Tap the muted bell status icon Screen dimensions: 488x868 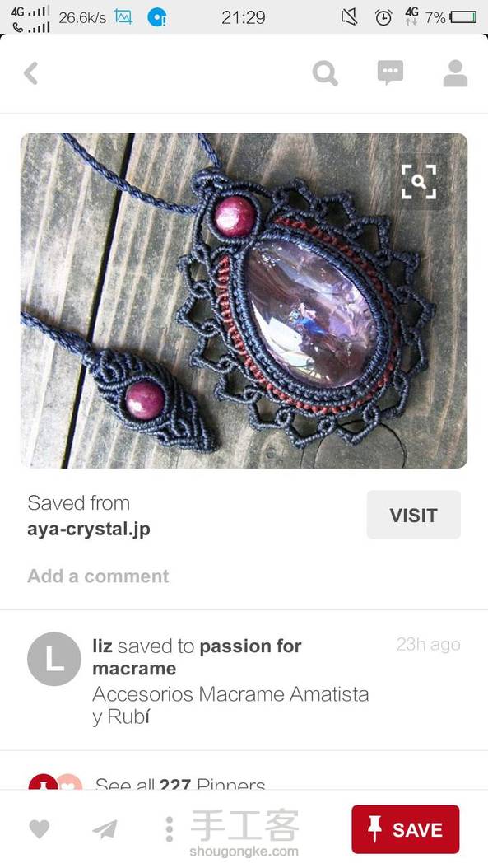[x=349, y=17]
